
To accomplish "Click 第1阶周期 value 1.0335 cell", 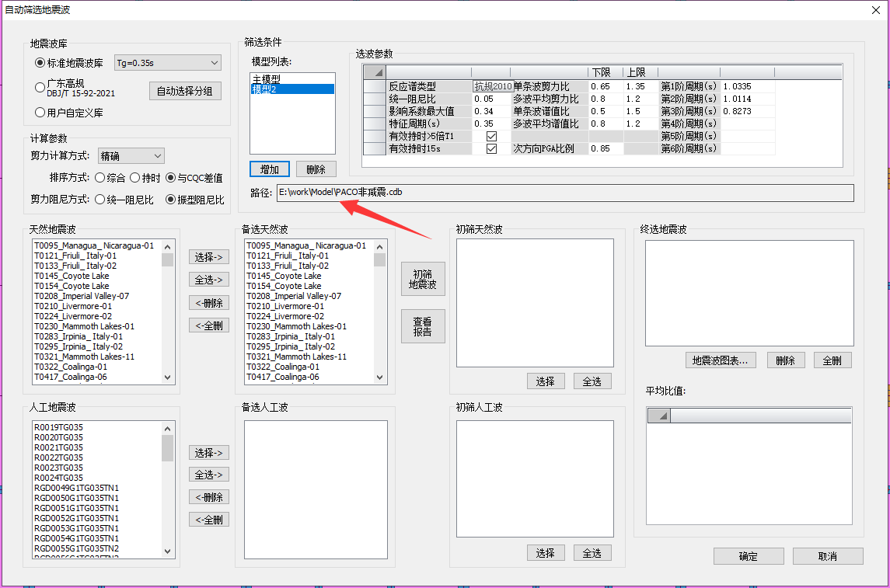I will pyautogui.click(x=748, y=86).
